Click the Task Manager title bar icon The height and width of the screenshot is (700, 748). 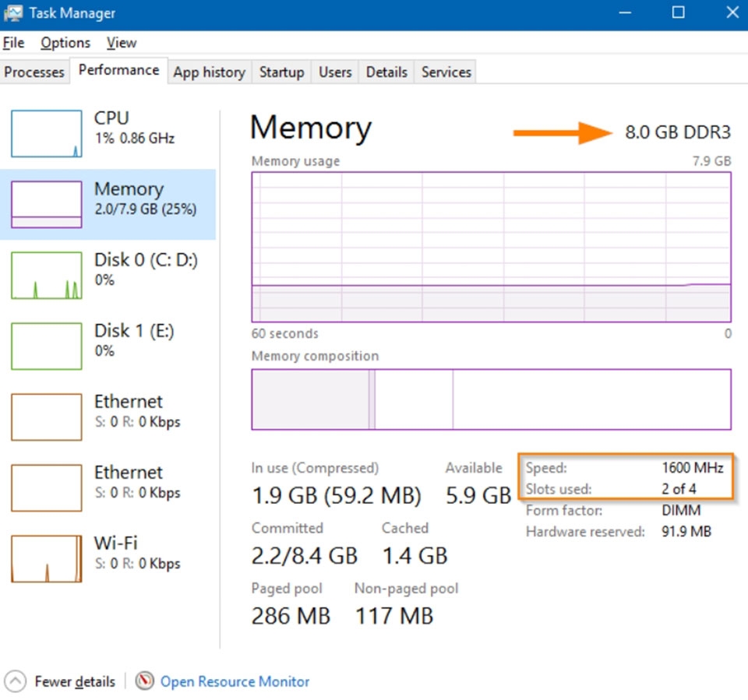13,13
